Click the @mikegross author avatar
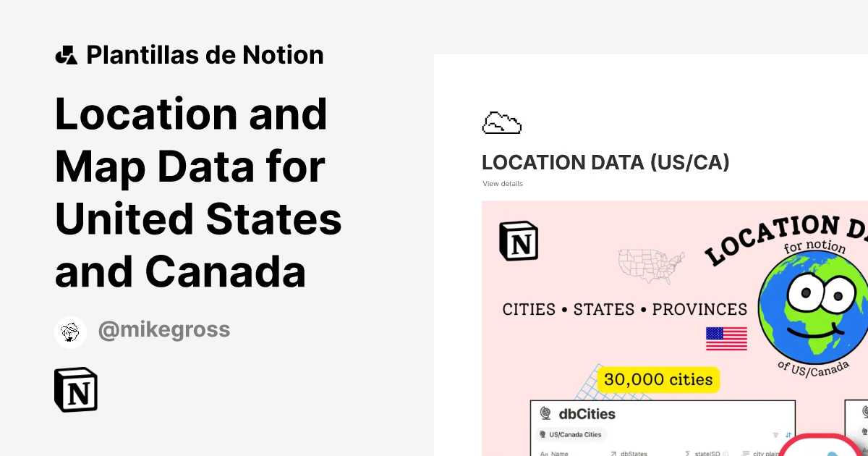The width and height of the screenshot is (868, 456). pyautogui.click(x=70, y=332)
